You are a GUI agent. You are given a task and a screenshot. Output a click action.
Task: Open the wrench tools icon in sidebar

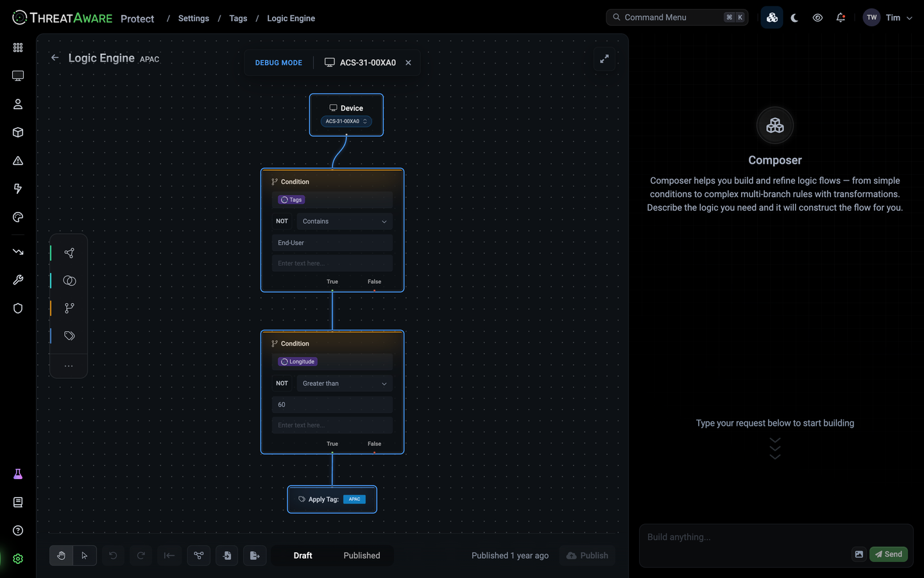18,280
